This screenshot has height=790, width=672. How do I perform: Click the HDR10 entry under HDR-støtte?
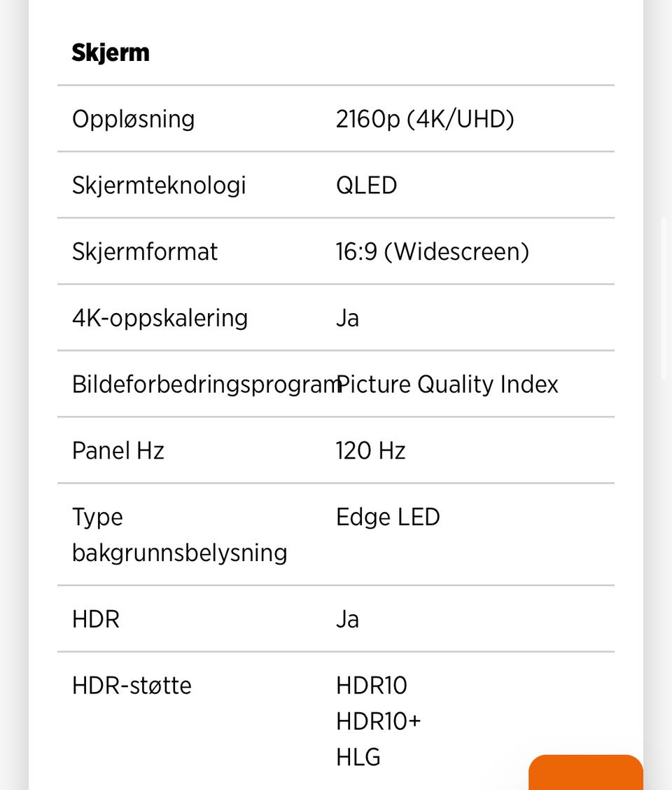click(371, 685)
